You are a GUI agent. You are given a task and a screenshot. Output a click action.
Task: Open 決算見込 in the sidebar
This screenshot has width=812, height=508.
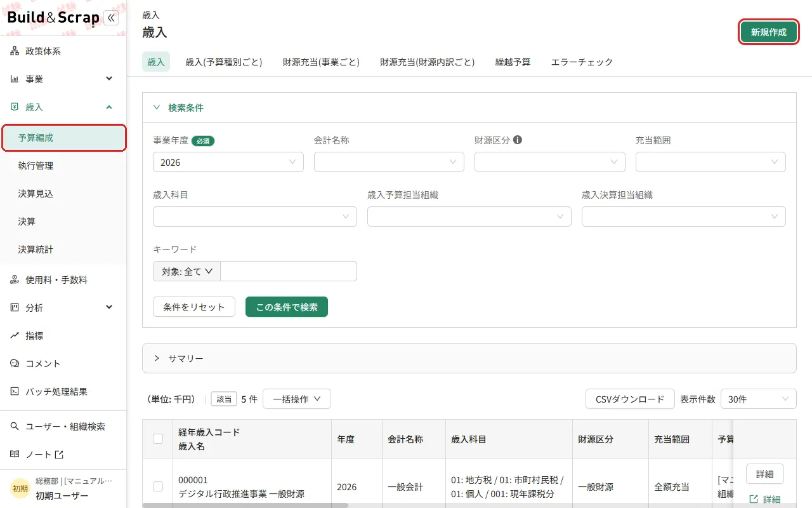pos(63,194)
